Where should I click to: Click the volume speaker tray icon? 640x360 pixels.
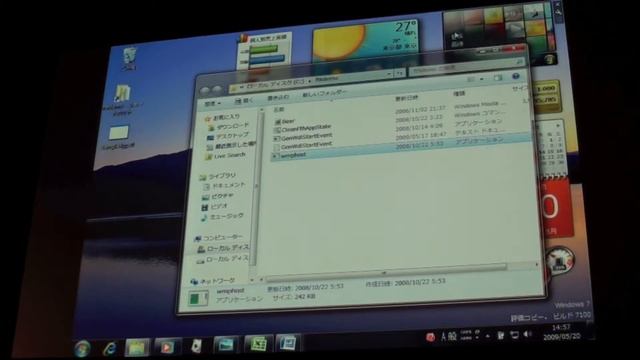(527, 334)
